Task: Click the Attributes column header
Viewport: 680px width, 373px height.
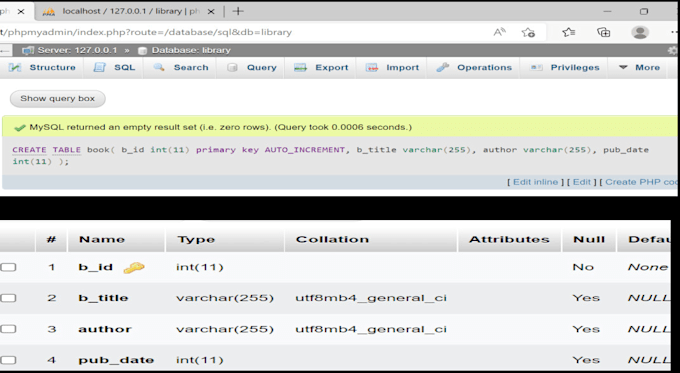Action: pyautogui.click(x=509, y=239)
